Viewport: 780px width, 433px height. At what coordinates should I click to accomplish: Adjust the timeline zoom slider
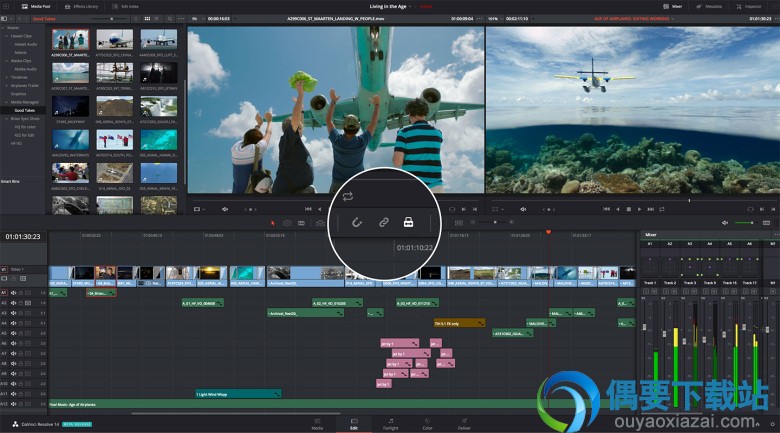494,222
